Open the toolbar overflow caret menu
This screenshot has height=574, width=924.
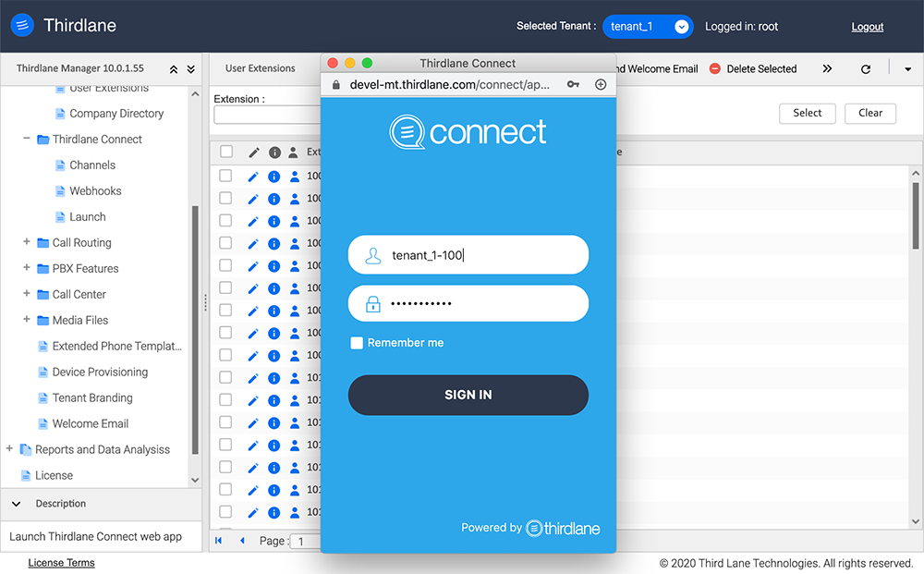point(907,69)
